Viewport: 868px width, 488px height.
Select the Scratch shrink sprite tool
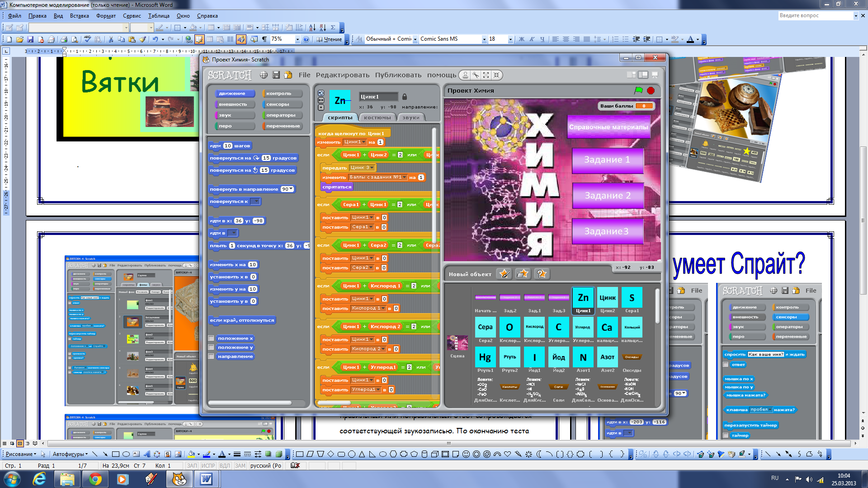tap(496, 75)
